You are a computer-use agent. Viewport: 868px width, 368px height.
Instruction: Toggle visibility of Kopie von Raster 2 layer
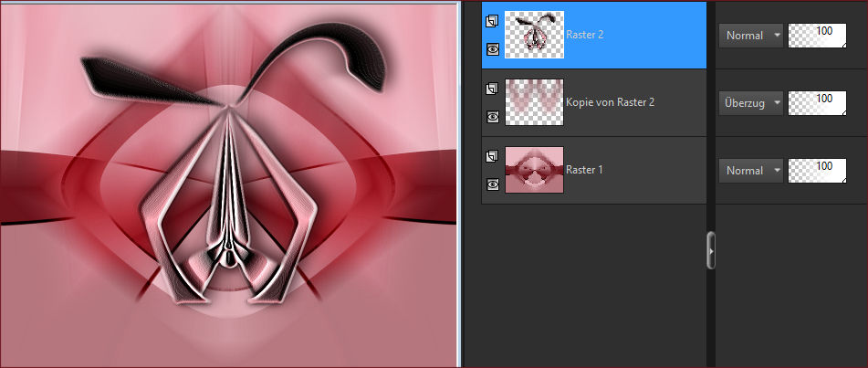(493, 117)
